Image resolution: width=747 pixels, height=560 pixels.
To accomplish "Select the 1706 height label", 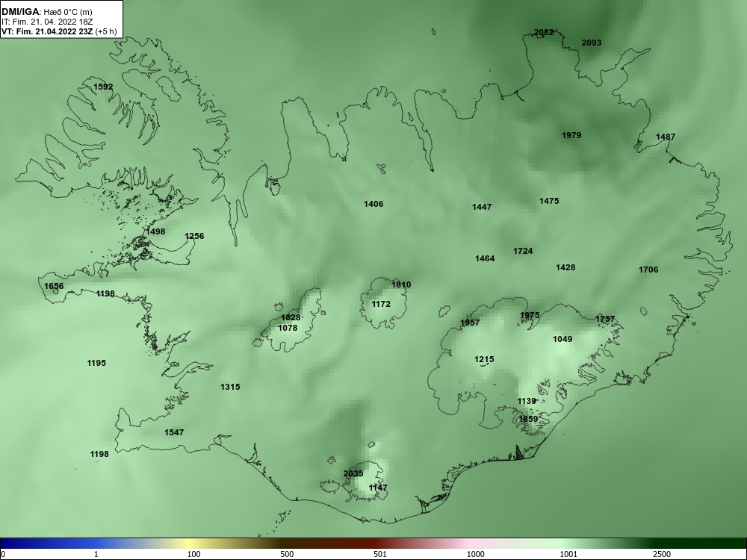I will (x=648, y=270).
